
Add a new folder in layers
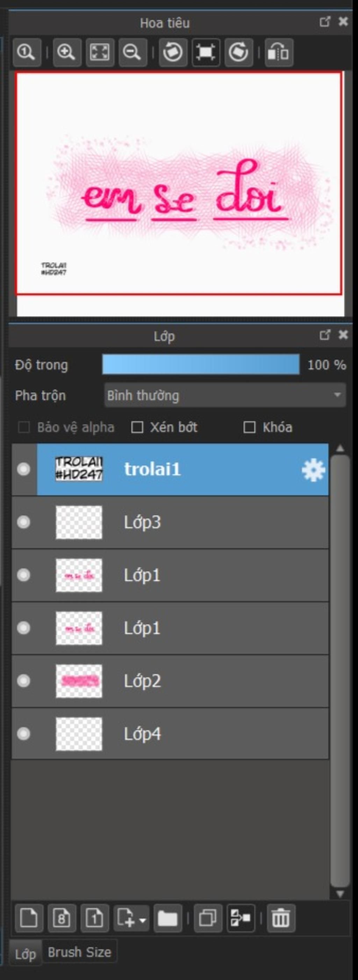point(167,919)
